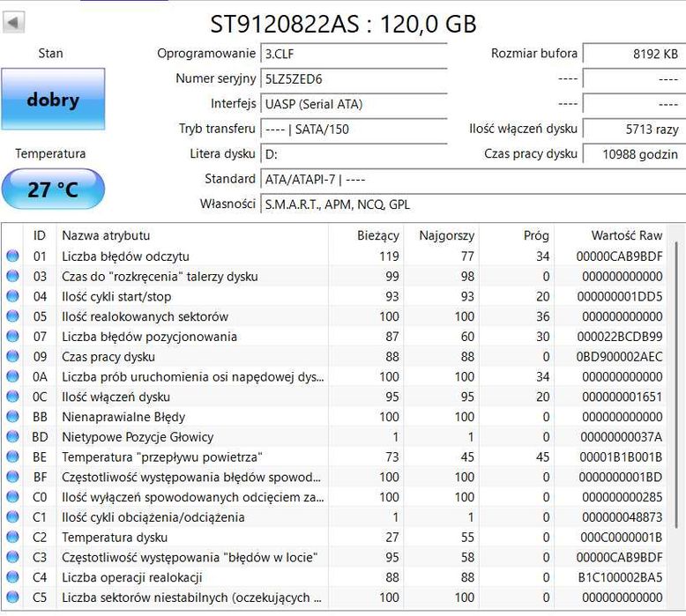This screenshot has height=616, width=686.
Task: Click the ST9120822AS : 120,0 GB title
Action: pos(343,24)
